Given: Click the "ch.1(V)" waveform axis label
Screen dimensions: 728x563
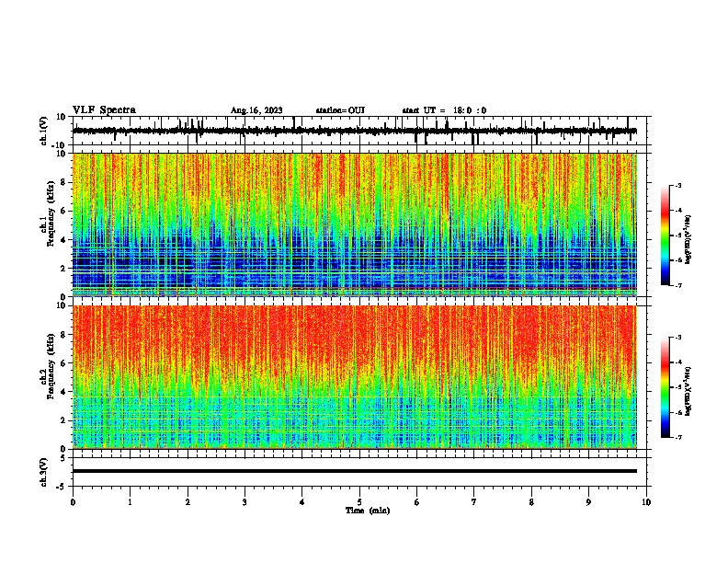Looking at the screenshot, I should 44,131.
